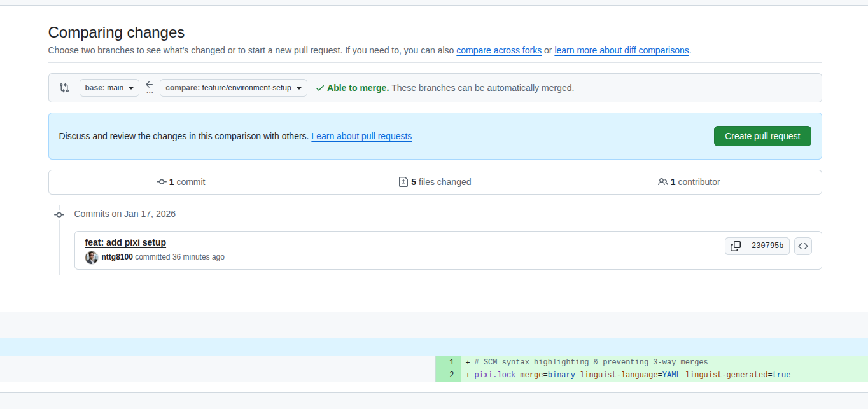Select diff line number 2
Viewport: 868px width, 409px height.
coord(451,375)
